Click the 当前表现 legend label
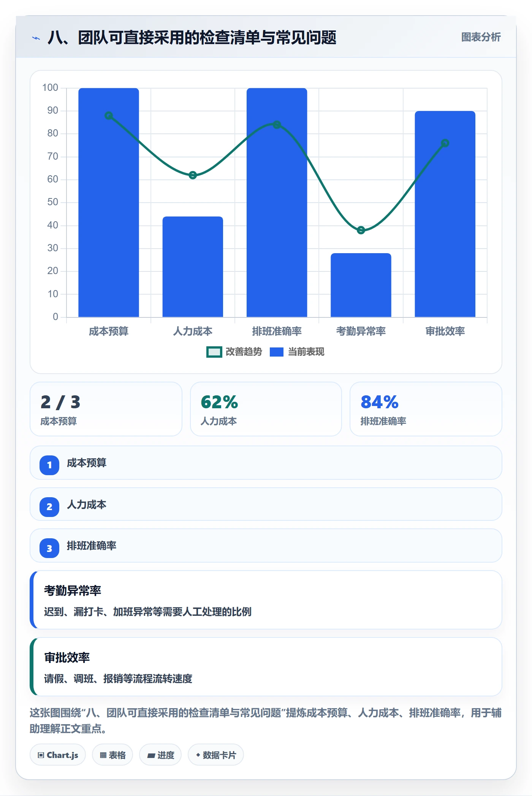Image resolution: width=532 pixels, height=796 pixels. [x=306, y=352]
